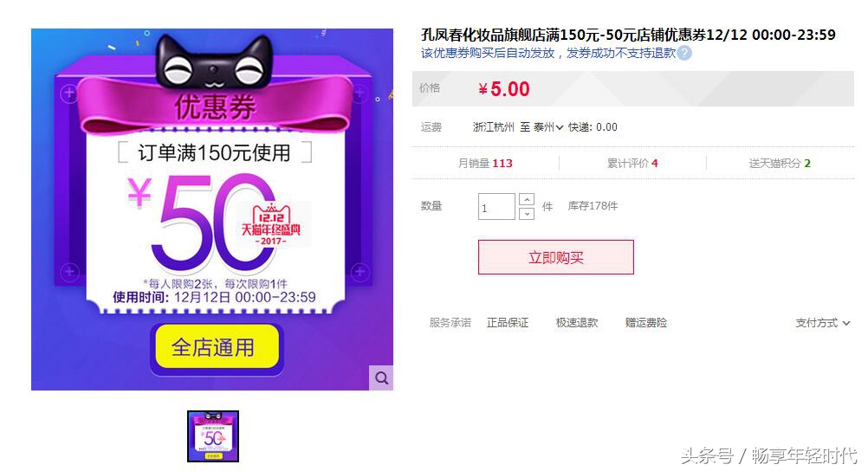Click the Tmall cat mascot icon
Screen dimensions: 868x471
click(x=214, y=62)
